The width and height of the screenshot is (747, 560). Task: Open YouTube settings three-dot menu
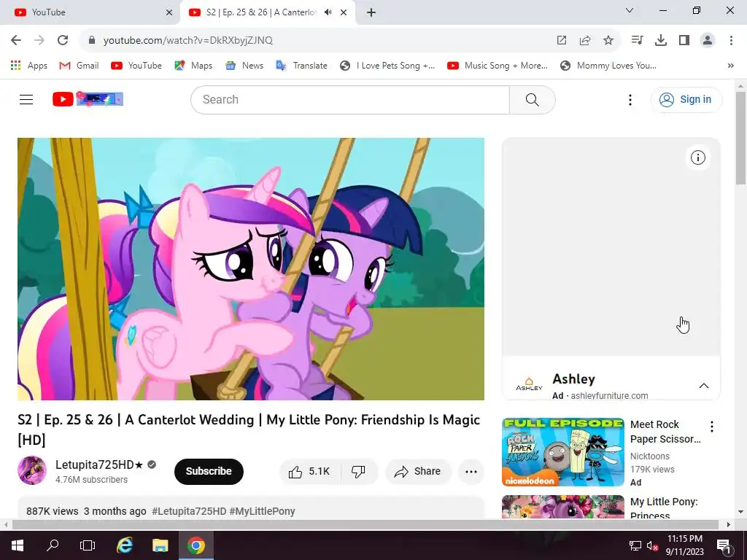[630, 99]
